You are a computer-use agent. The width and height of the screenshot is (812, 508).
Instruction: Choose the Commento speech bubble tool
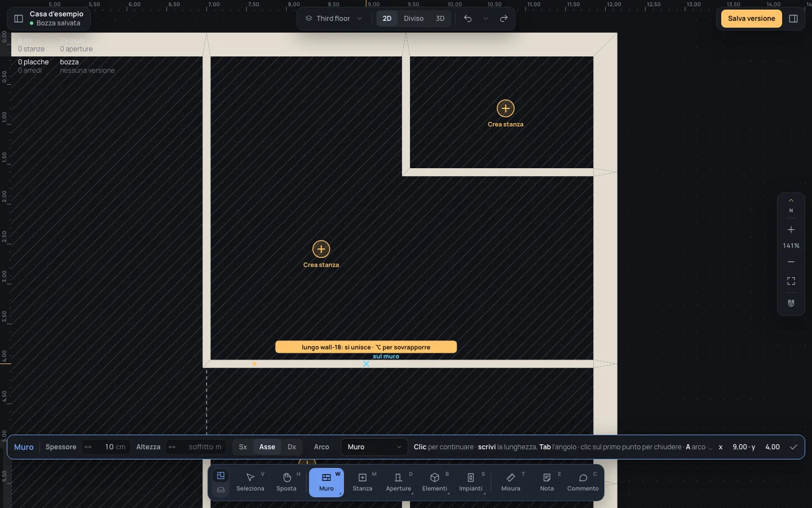pos(583,483)
